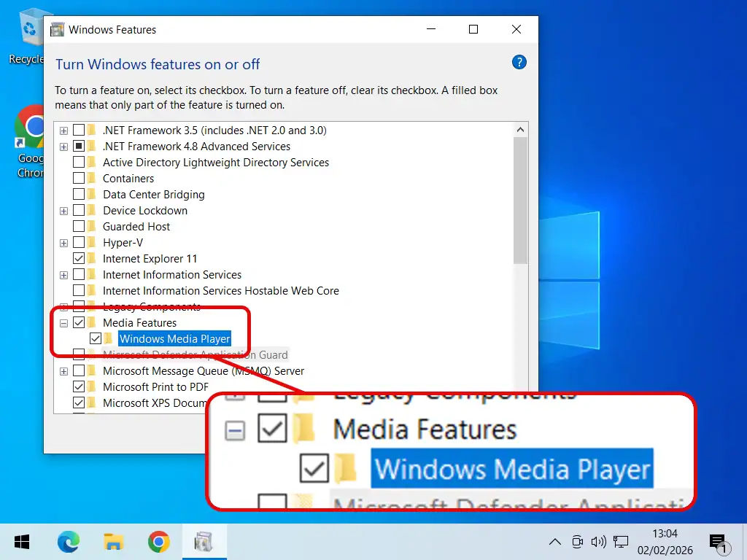This screenshot has width=747, height=560.
Task: Click the blue help icon in Windows Features
Action: [x=519, y=62]
